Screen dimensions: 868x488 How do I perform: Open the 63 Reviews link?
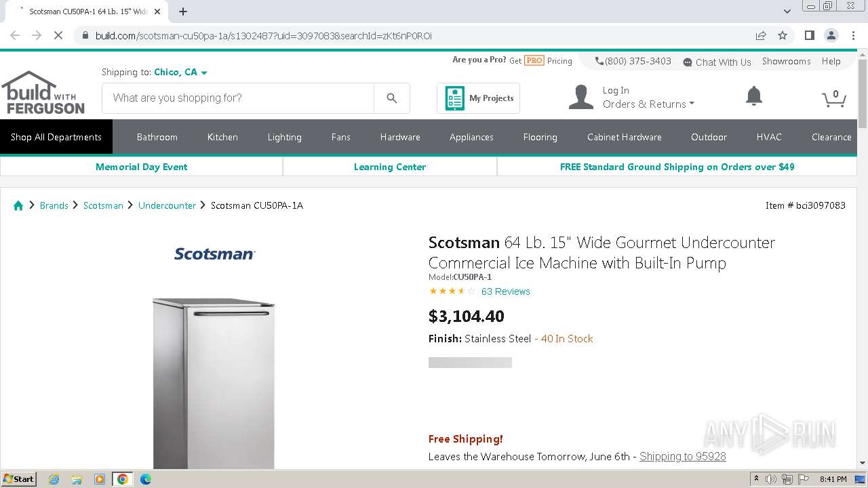click(505, 291)
